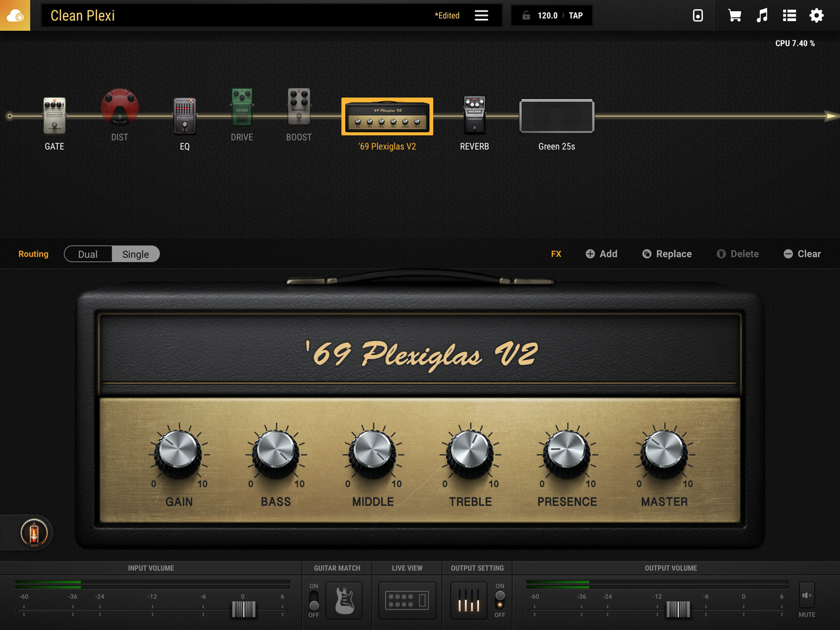This screenshot has height=630, width=840.
Task: Open the Live View panel
Action: pyautogui.click(x=408, y=600)
